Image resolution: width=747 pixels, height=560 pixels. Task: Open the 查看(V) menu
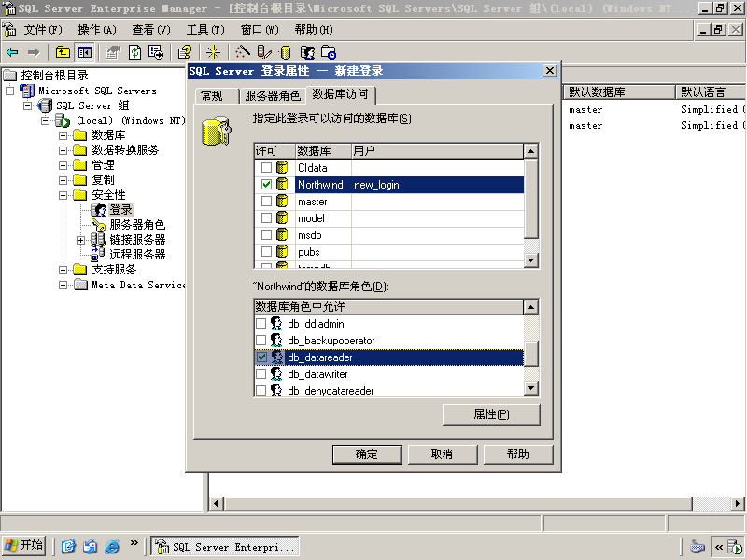point(151,30)
